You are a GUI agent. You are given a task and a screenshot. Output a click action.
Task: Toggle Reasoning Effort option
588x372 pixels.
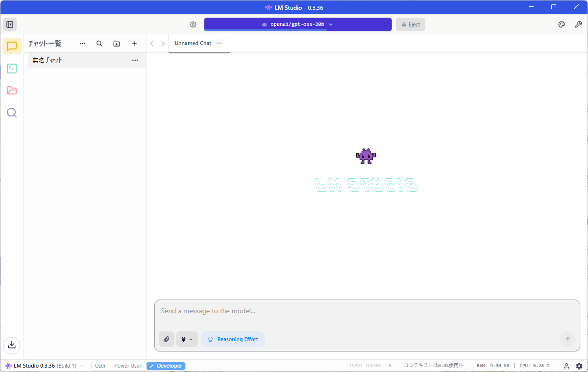coord(233,339)
